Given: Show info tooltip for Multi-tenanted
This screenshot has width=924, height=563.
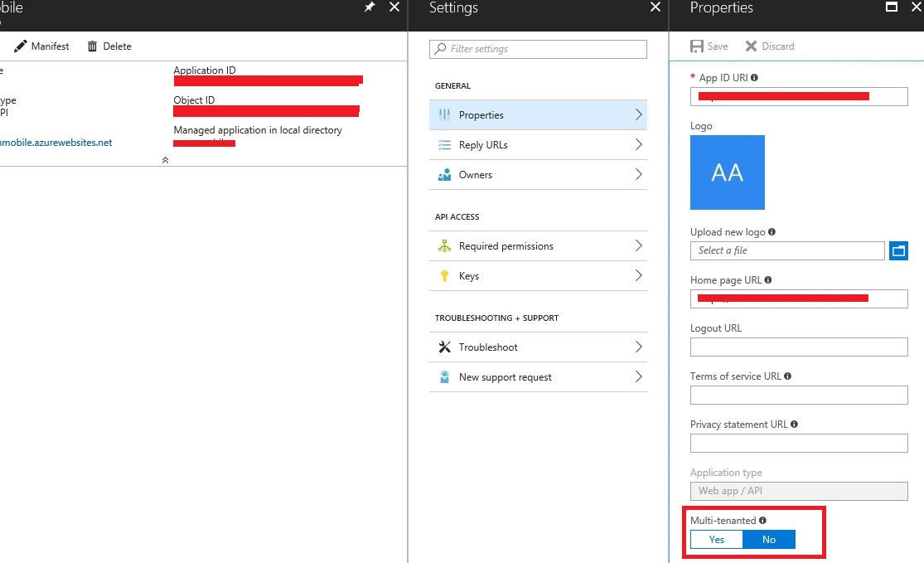Looking at the screenshot, I should click(762, 521).
